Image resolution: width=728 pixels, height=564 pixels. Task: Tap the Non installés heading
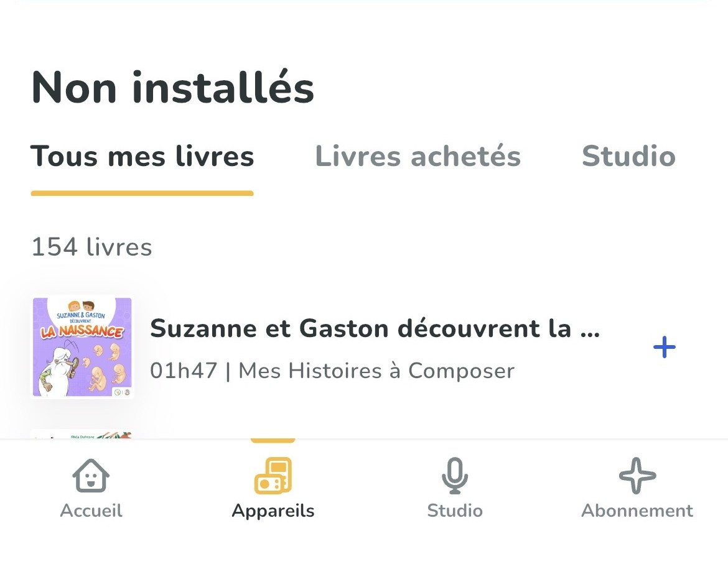(x=173, y=88)
